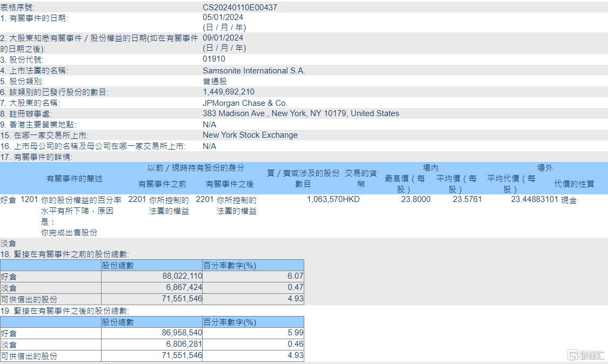The image size is (608, 364).
Task: Click percentage 6.07 before event
Action: [x=296, y=277]
